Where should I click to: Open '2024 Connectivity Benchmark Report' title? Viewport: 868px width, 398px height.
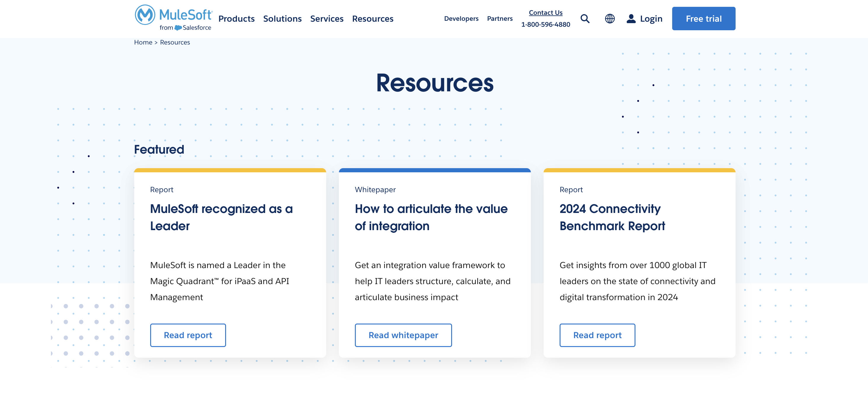(x=612, y=217)
